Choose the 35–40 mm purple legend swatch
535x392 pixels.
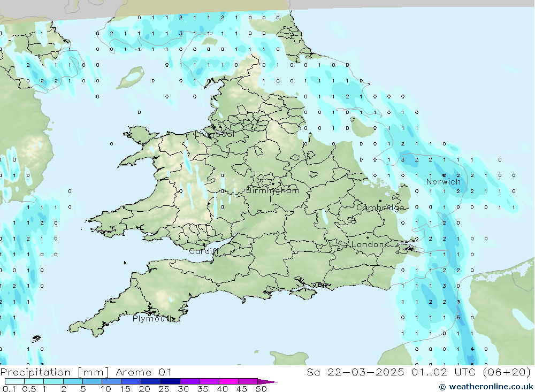[x=209, y=381]
